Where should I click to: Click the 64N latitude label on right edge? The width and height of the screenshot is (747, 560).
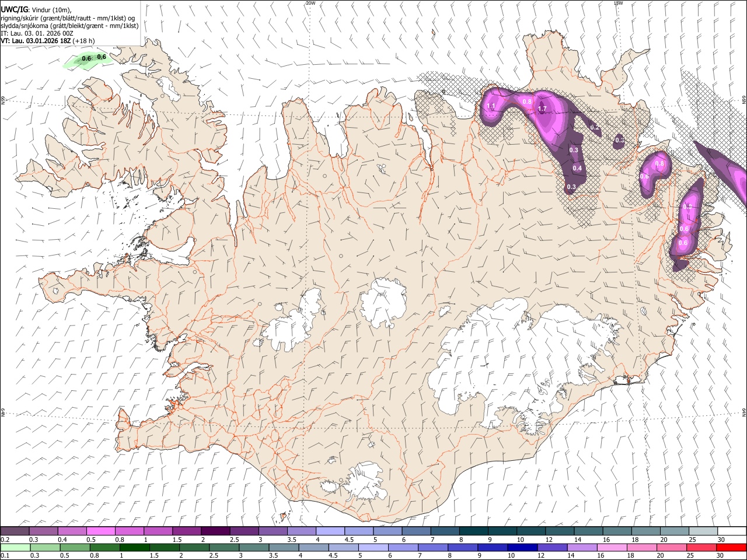pyautogui.click(x=744, y=412)
